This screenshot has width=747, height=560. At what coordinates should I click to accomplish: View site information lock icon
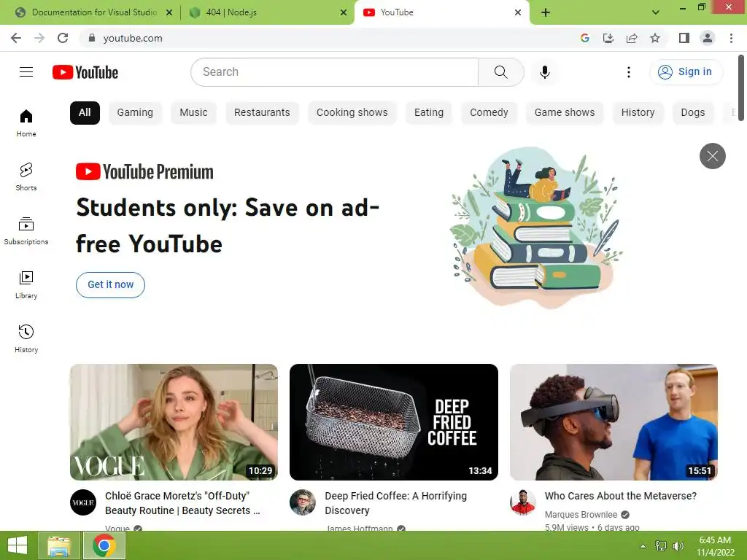[92, 38]
